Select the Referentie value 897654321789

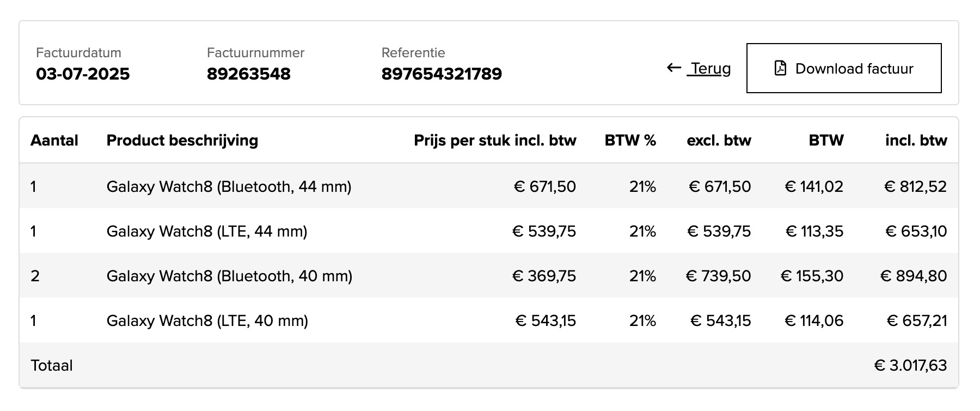coord(442,74)
